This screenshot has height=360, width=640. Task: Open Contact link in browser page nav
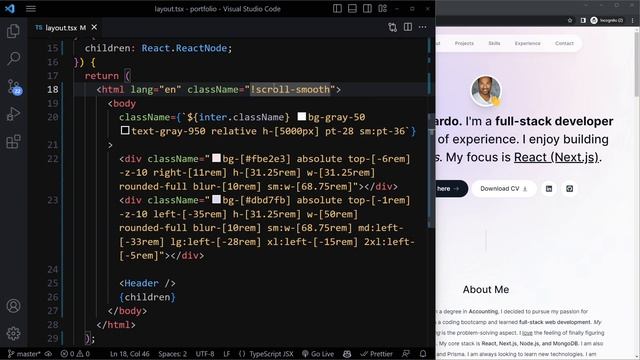click(564, 43)
